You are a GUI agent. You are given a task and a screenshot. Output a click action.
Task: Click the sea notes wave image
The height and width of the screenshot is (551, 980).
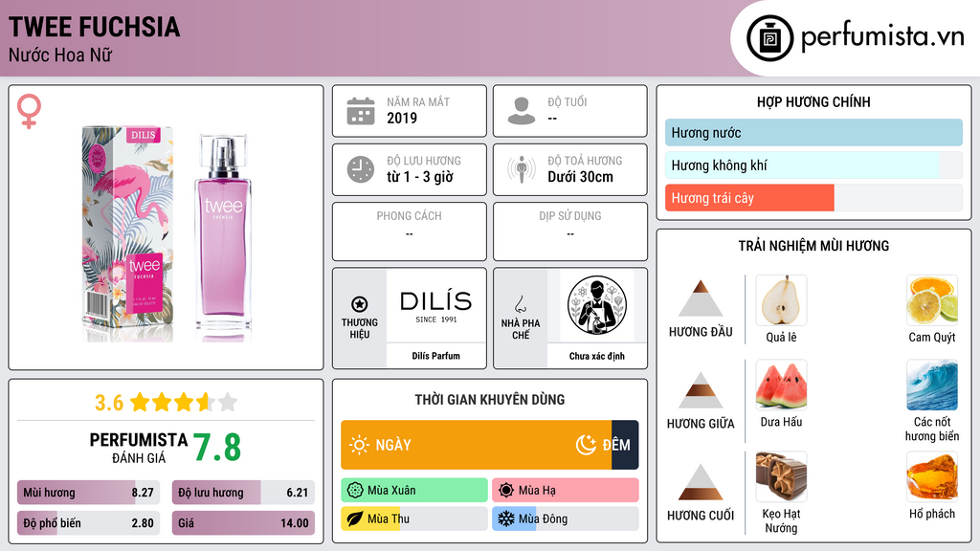[932, 385]
